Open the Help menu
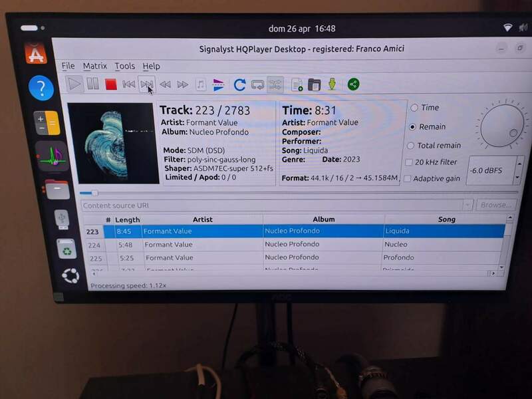The image size is (532, 399). (x=151, y=66)
